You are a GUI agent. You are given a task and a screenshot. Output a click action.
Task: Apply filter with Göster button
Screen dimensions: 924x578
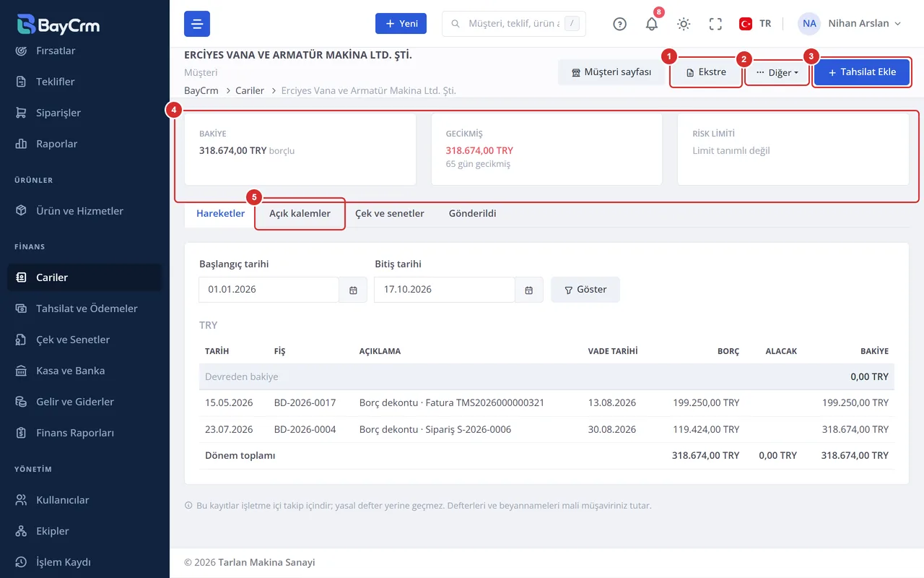tap(585, 290)
